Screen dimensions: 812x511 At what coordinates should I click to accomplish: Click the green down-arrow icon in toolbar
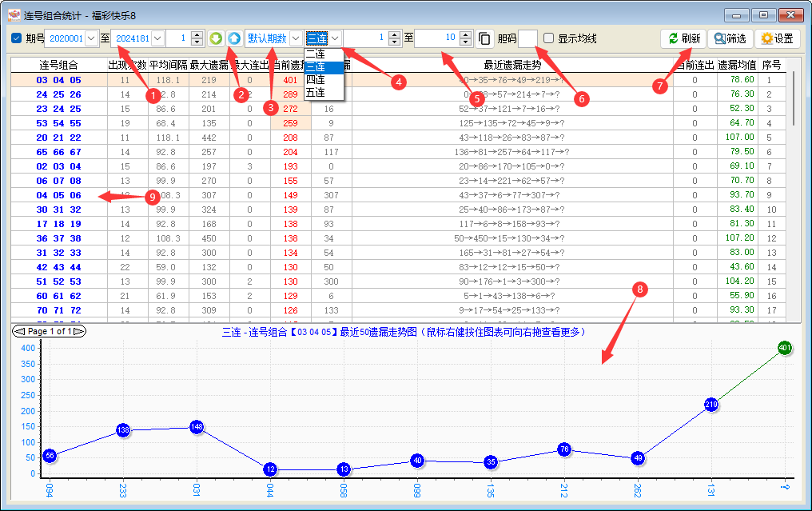click(x=216, y=38)
